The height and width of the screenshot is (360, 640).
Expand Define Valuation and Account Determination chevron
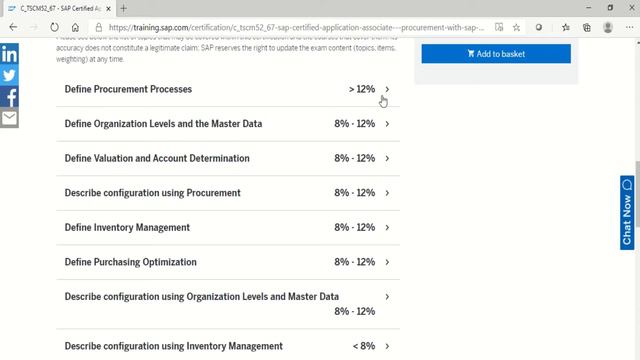point(387,158)
